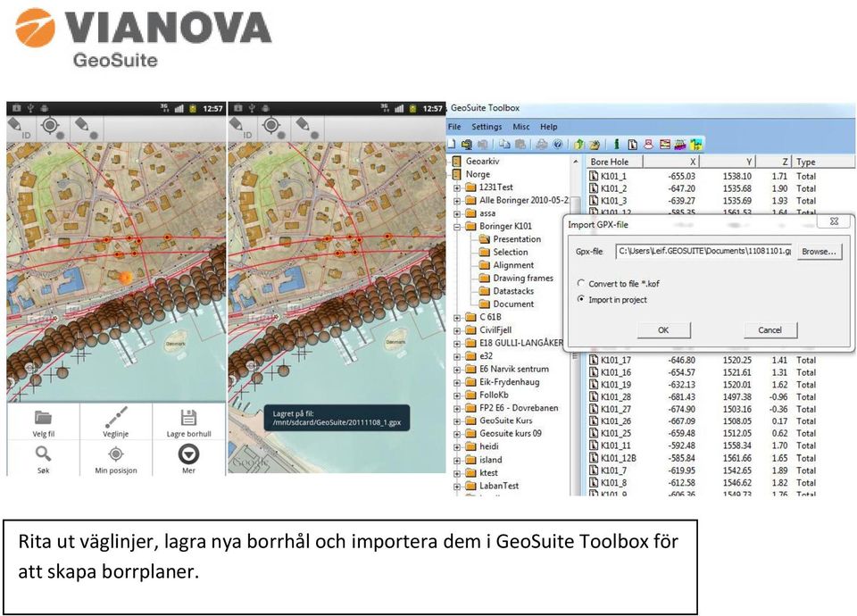
Task: Click the open folder icon in toolbar
Action: (x=595, y=145)
